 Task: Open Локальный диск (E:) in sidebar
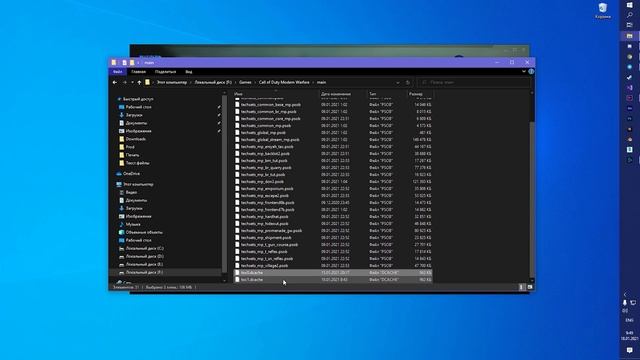click(144, 264)
